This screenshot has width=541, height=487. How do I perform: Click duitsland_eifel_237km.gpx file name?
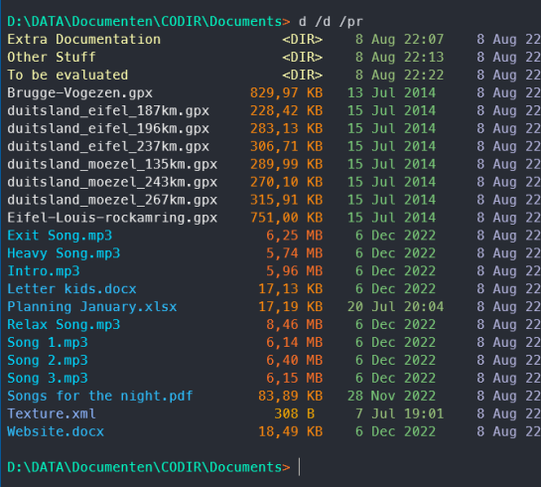108,146
